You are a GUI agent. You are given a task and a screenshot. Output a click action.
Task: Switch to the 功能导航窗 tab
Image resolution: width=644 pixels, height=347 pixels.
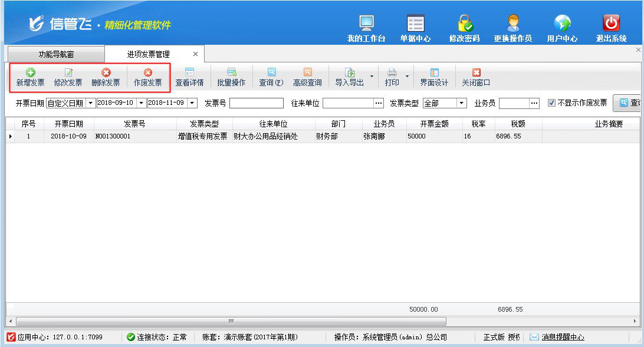[x=56, y=54]
